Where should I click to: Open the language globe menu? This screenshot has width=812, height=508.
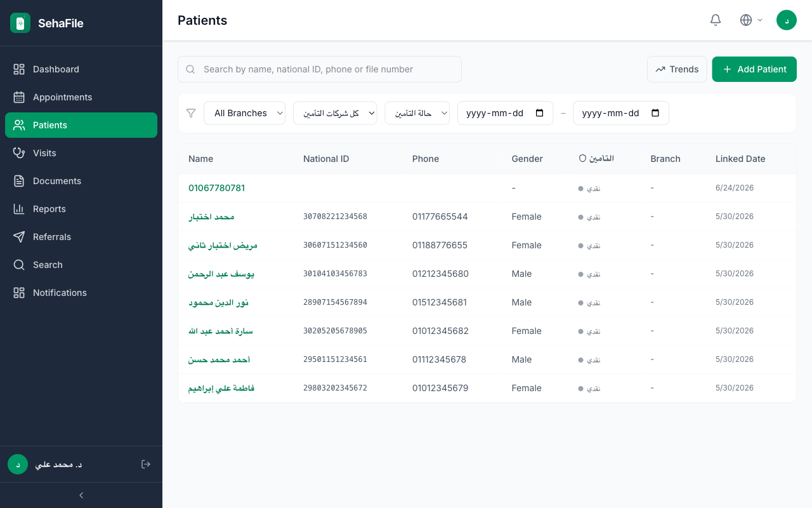click(751, 20)
